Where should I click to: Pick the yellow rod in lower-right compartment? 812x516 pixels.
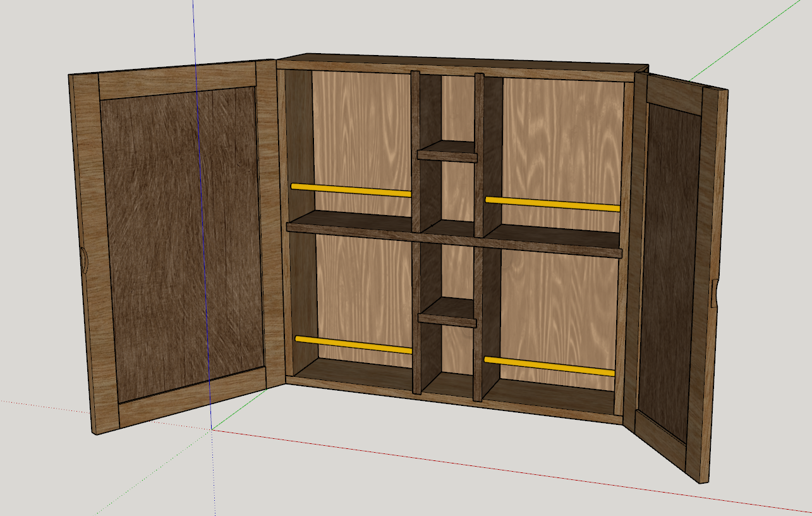(549, 366)
